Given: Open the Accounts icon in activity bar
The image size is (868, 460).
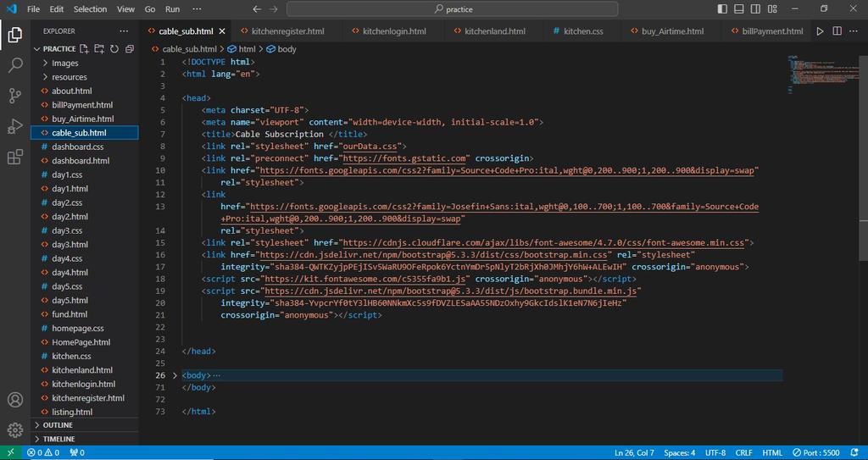Looking at the screenshot, I should coord(15,400).
